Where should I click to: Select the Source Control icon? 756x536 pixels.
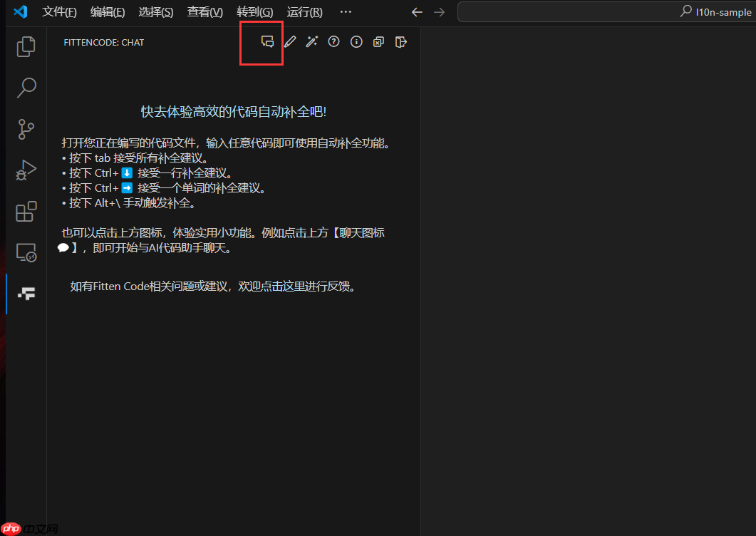(26, 129)
